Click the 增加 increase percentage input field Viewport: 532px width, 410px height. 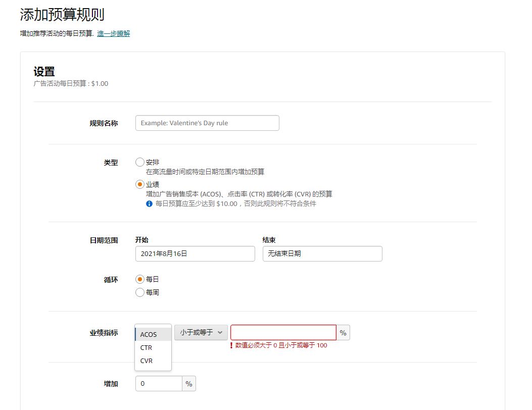(x=159, y=384)
